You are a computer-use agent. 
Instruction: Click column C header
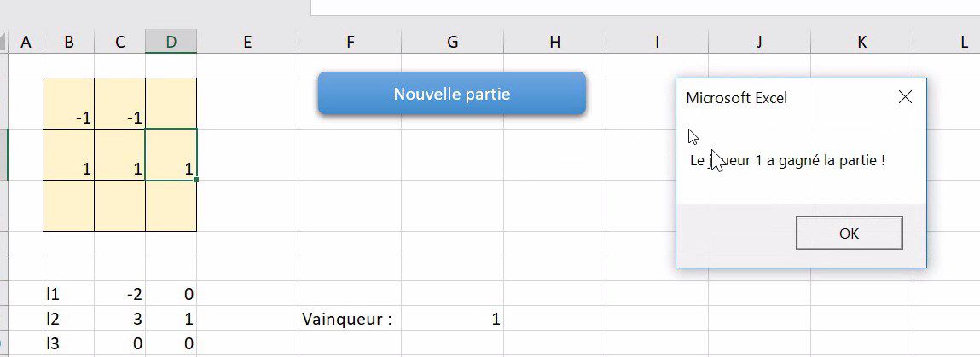click(x=120, y=42)
